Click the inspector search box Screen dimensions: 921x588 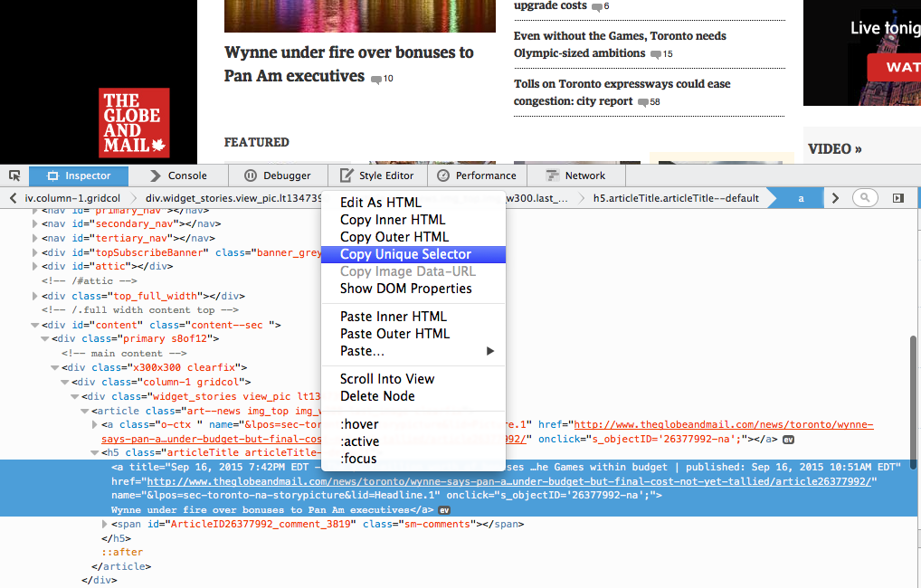click(865, 198)
